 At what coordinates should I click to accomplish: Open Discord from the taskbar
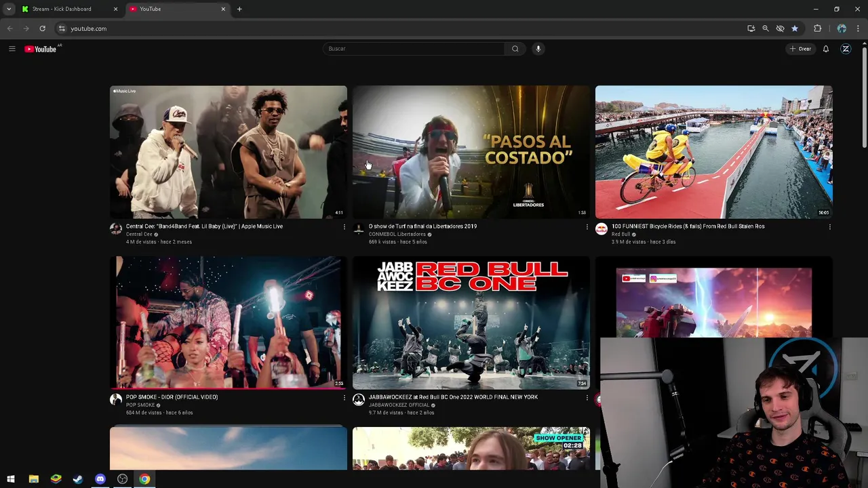tap(100, 479)
